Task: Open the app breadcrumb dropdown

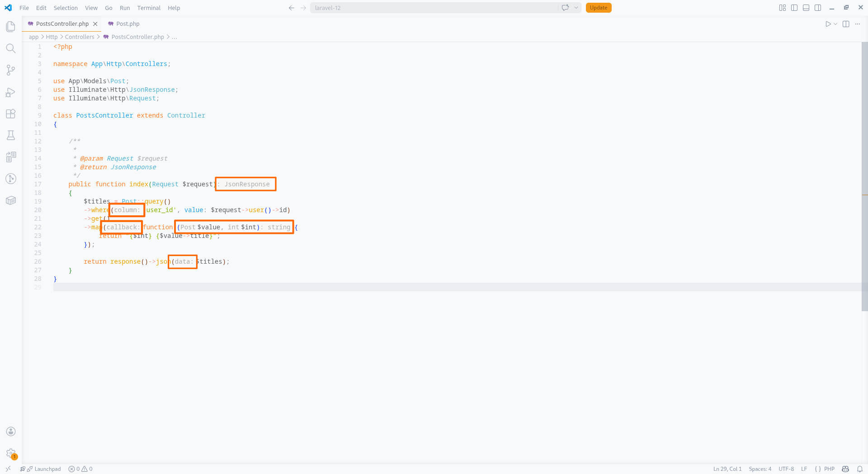Action: pyautogui.click(x=33, y=37)
